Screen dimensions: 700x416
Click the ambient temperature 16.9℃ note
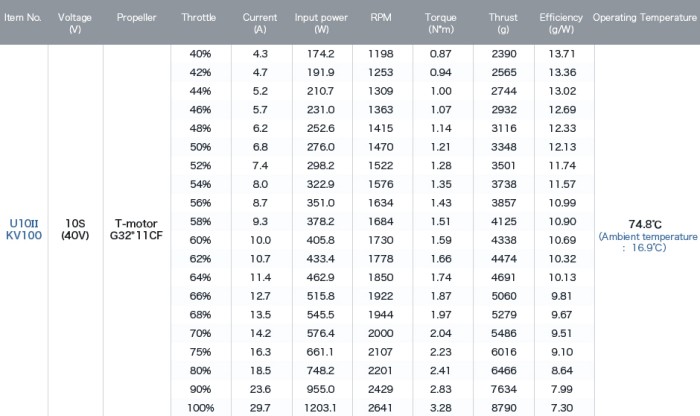648,242
